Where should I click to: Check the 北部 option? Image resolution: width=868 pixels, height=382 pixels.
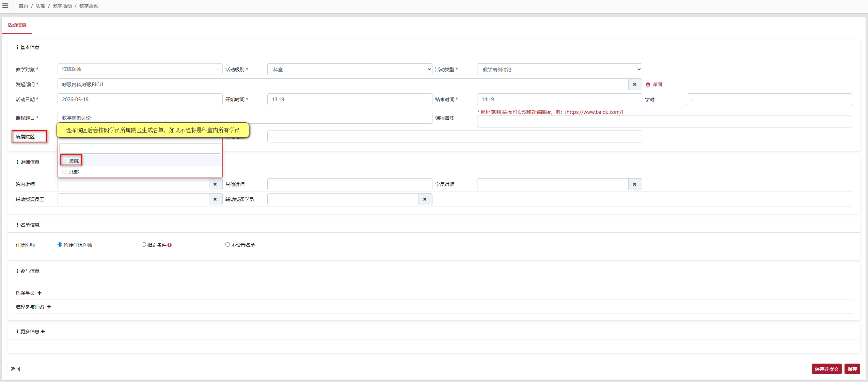(64, 172)
